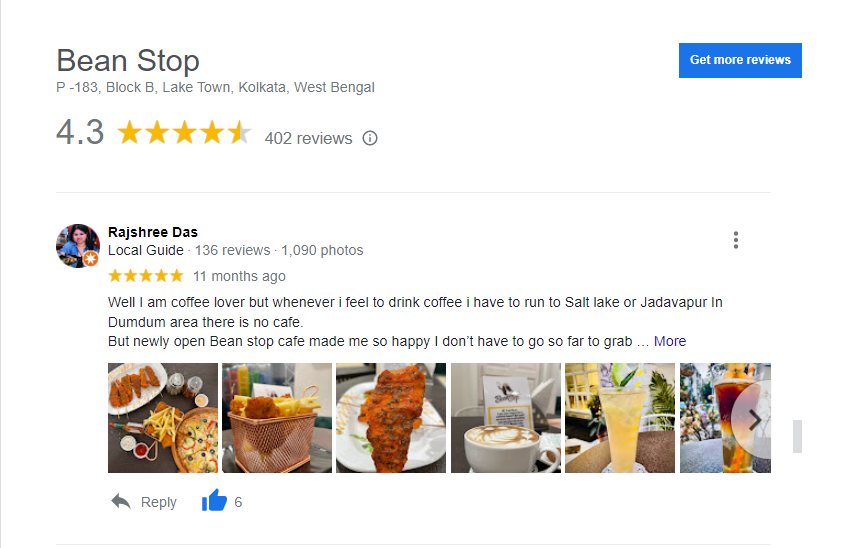Open the latte art coffee cup photo

click(506, 418)
